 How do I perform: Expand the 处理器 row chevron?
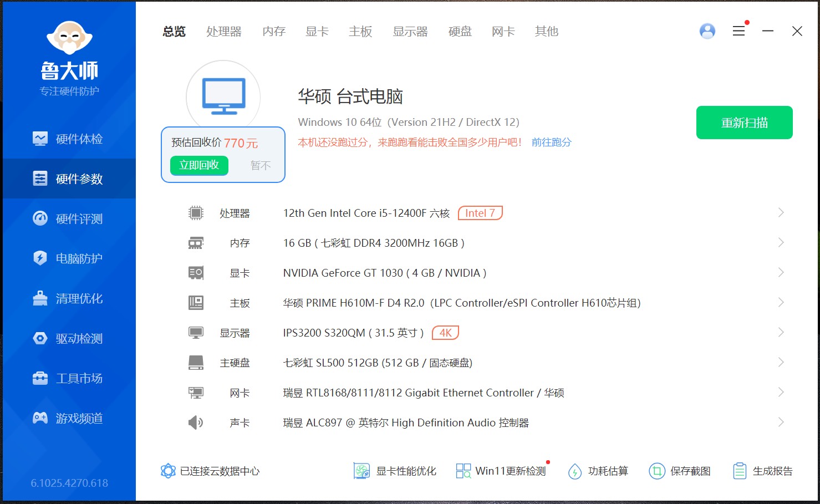[x=781, y=212]
